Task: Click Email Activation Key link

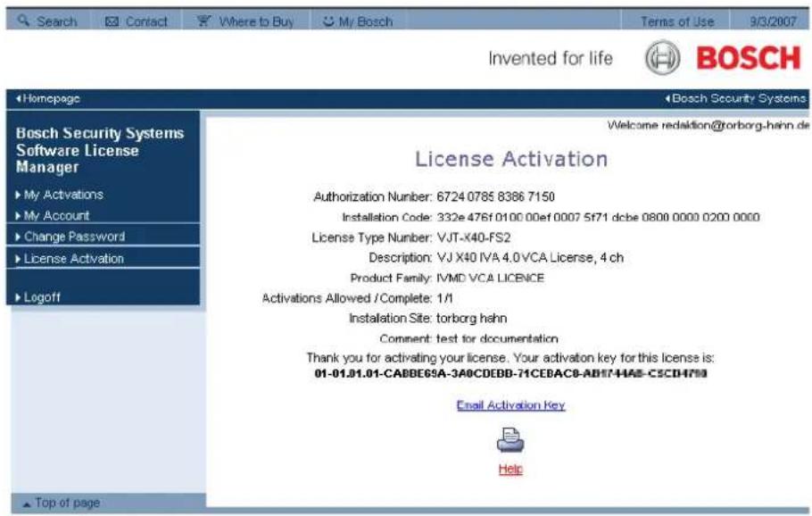Action: [510, 405]
